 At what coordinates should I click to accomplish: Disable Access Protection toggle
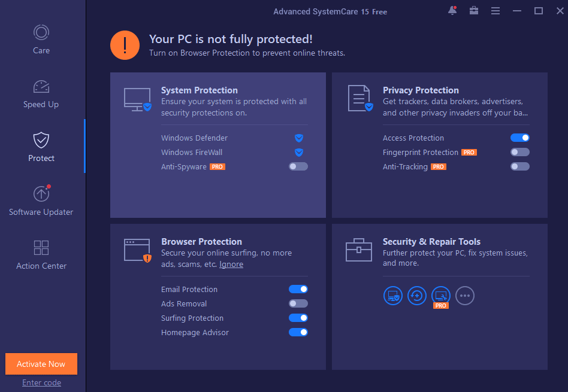pyautogui.click(x=519, y=138)
